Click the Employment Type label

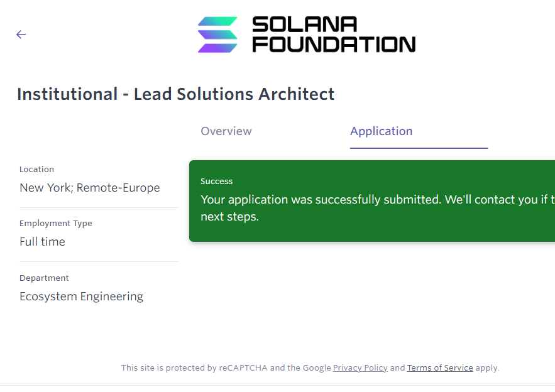click(x=56, y=224)
